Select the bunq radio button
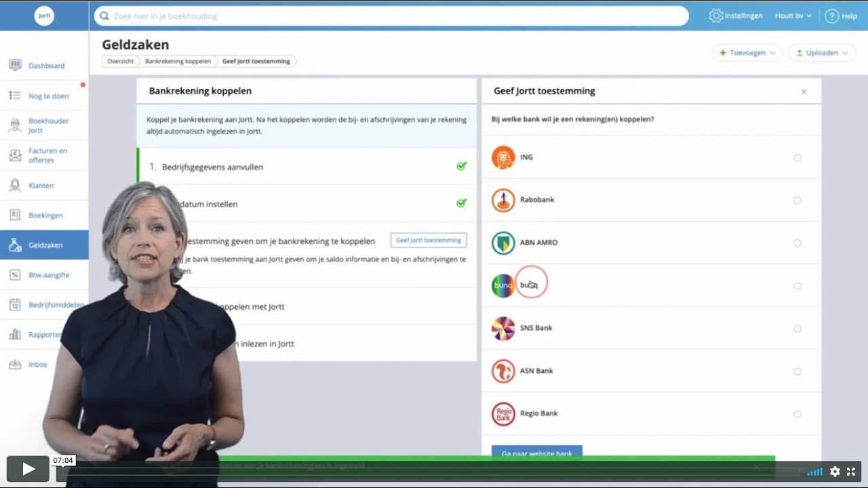The image size is (868, 488). click(797, 286)
